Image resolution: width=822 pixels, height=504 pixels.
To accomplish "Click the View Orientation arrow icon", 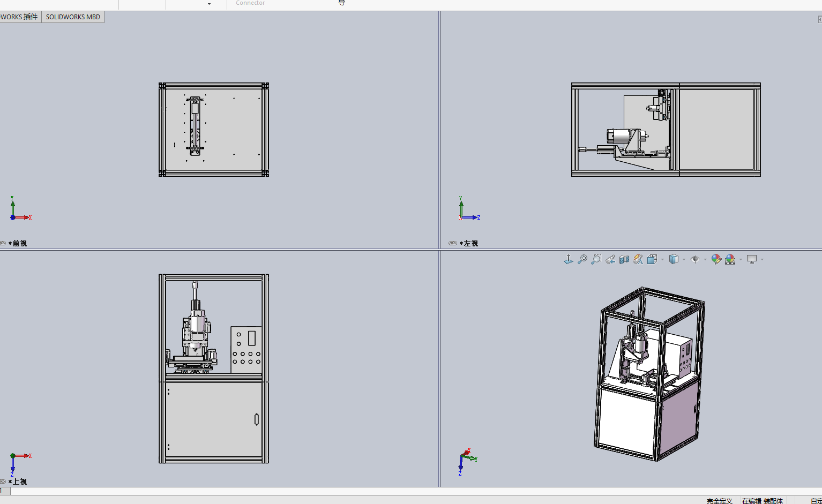I will (569, 259).
